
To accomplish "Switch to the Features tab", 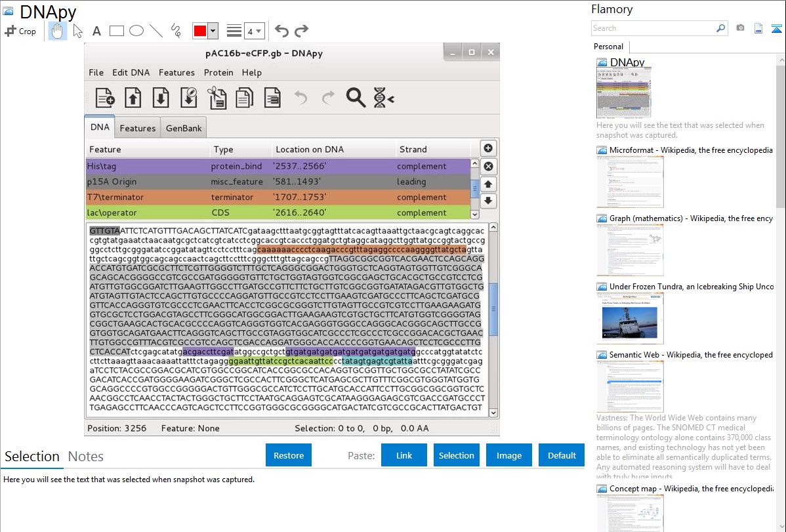I will click(x=138, y=128).
